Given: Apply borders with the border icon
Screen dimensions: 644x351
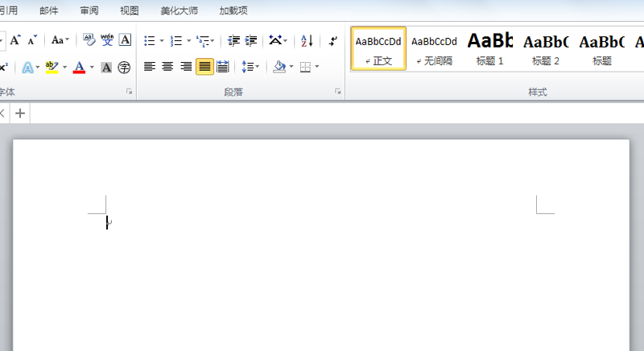Looking at the screenshot, I should [305, 67].
